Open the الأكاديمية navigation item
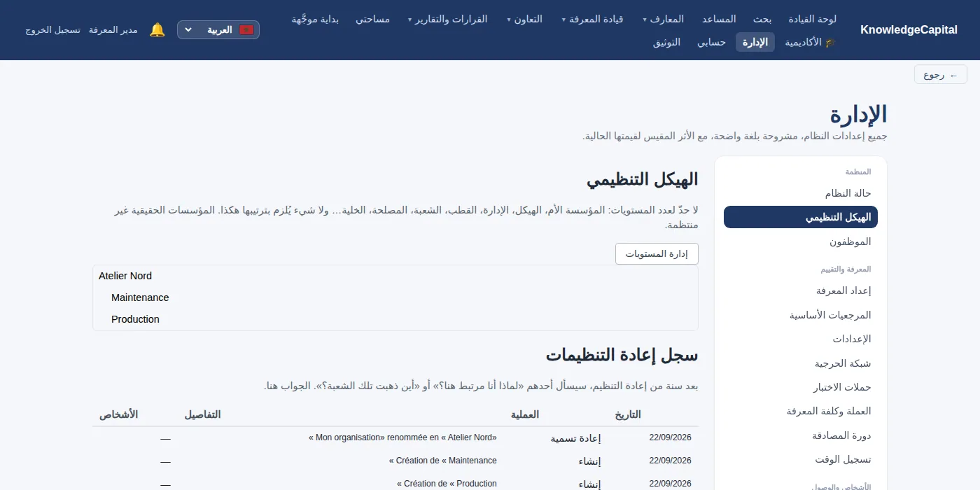 tap(811, 43)
